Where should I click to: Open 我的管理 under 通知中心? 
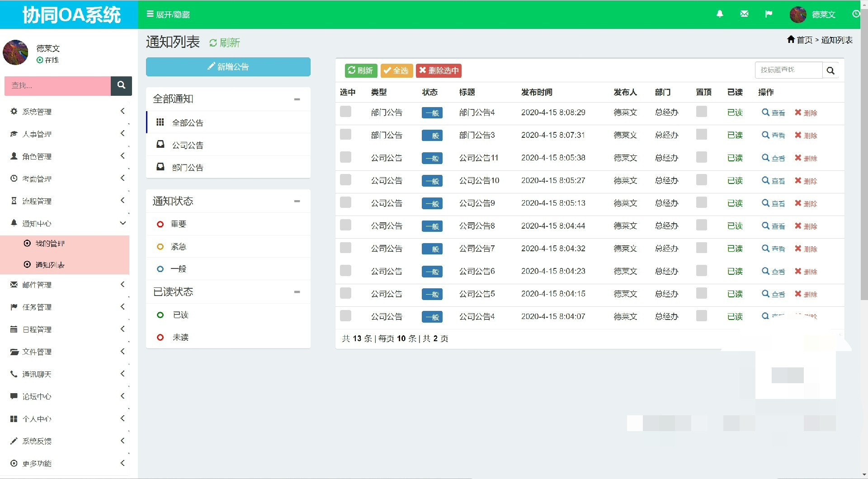point(50,244)
